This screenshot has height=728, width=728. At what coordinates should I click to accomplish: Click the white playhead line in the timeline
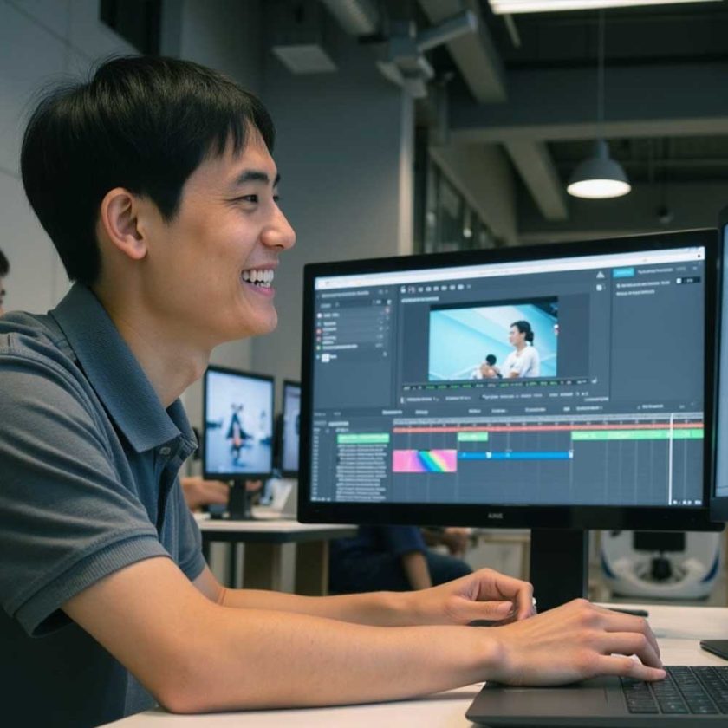[x=670, y=459]
